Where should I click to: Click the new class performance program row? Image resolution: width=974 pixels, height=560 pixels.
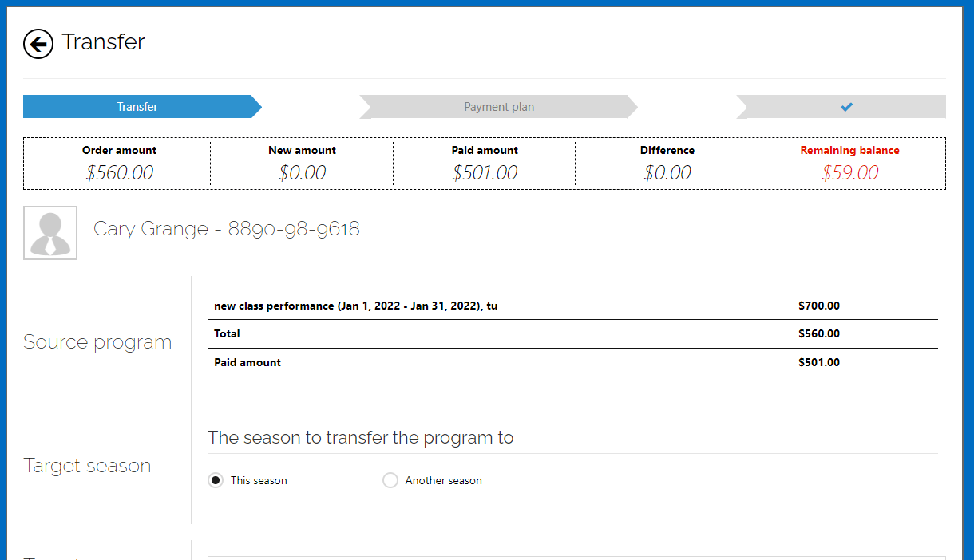point(572,306)
